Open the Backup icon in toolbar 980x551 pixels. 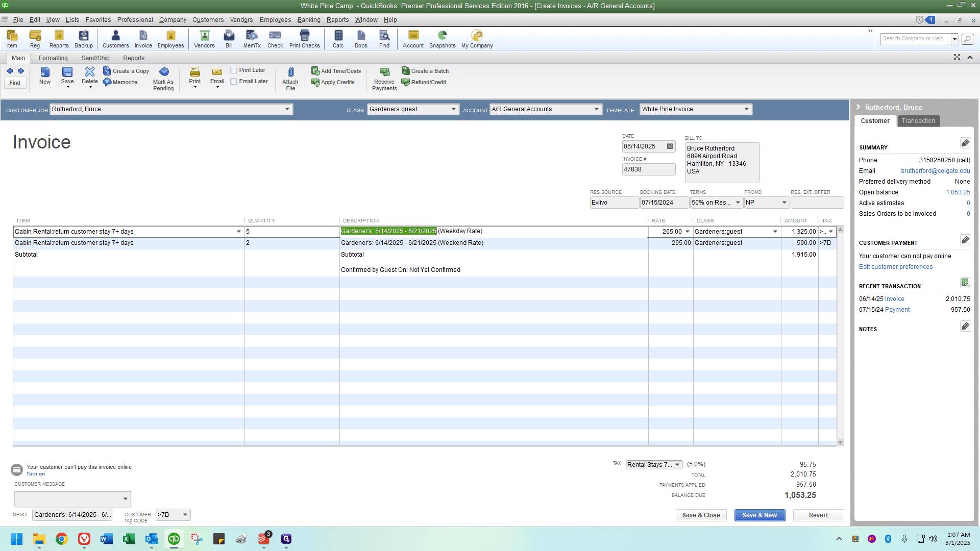[84, 39]
